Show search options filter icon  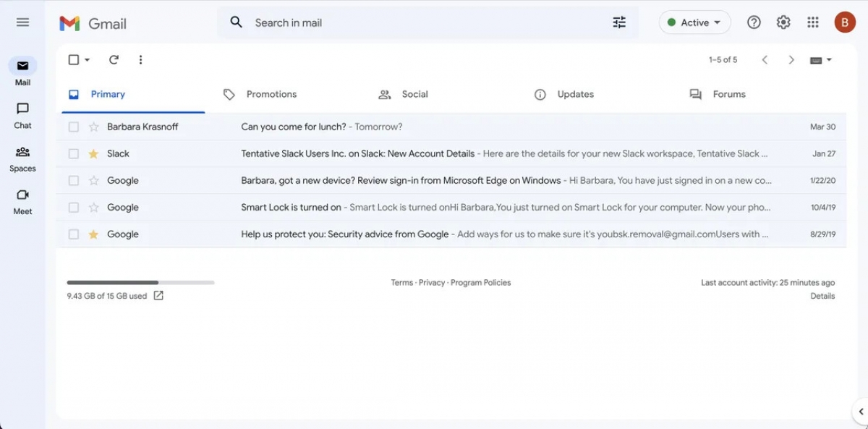[619, 22]
